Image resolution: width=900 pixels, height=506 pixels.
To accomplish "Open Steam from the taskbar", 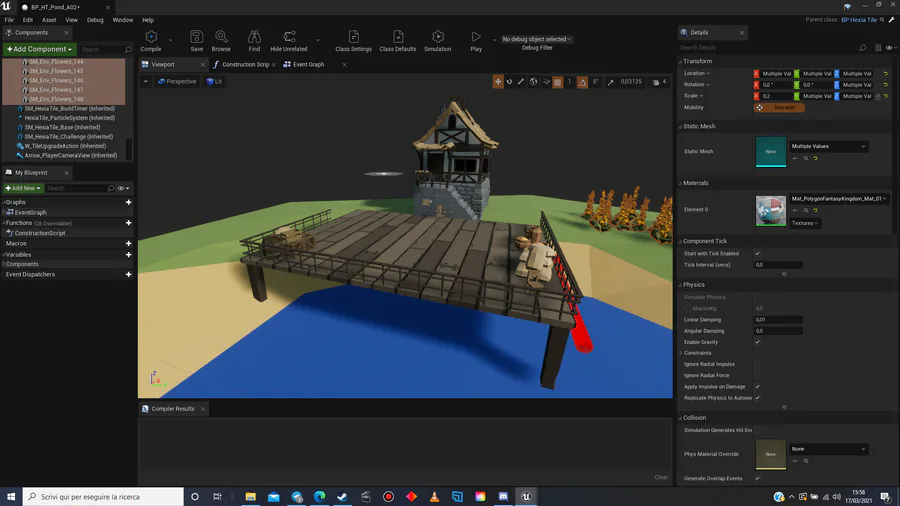I will click(x=342, y=496).
